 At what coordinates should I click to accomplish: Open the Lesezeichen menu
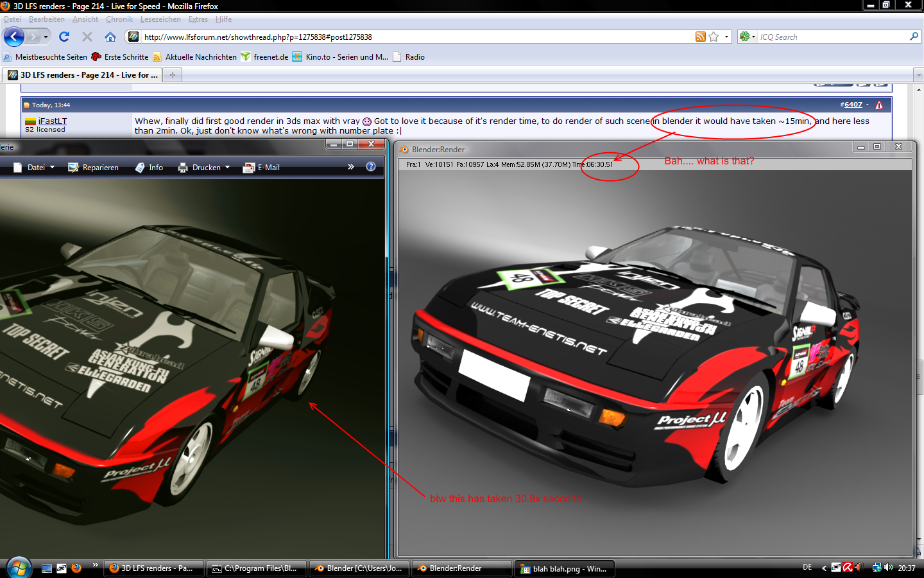tap(160, 19)
